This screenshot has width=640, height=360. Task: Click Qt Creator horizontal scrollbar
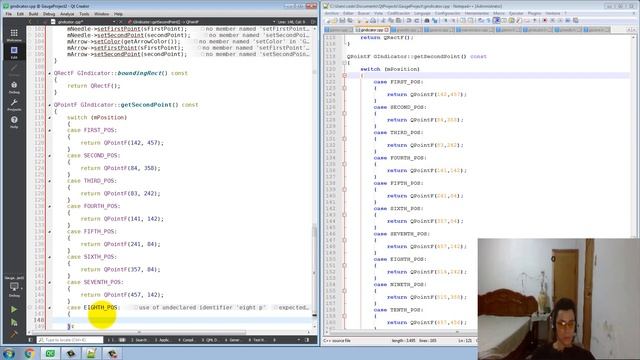(139, 332)
